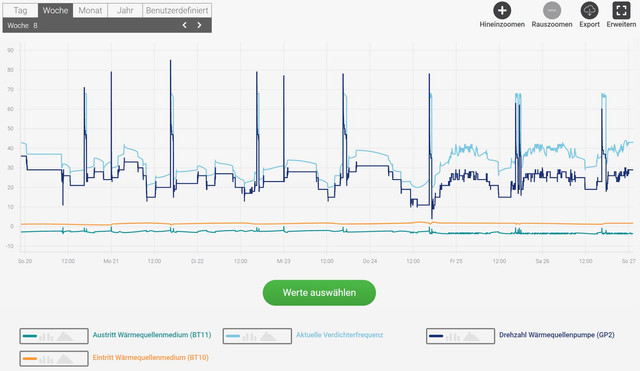
Task: Click the Woche 8 label
Action: [22, 25]
